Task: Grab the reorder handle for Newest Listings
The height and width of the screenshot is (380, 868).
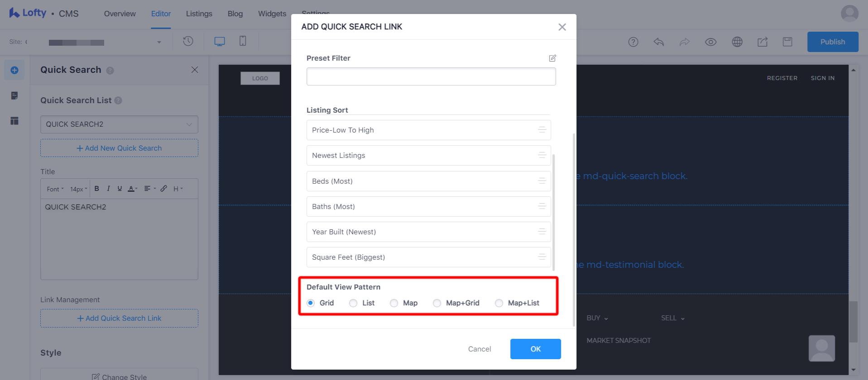Action: (542, 155)
